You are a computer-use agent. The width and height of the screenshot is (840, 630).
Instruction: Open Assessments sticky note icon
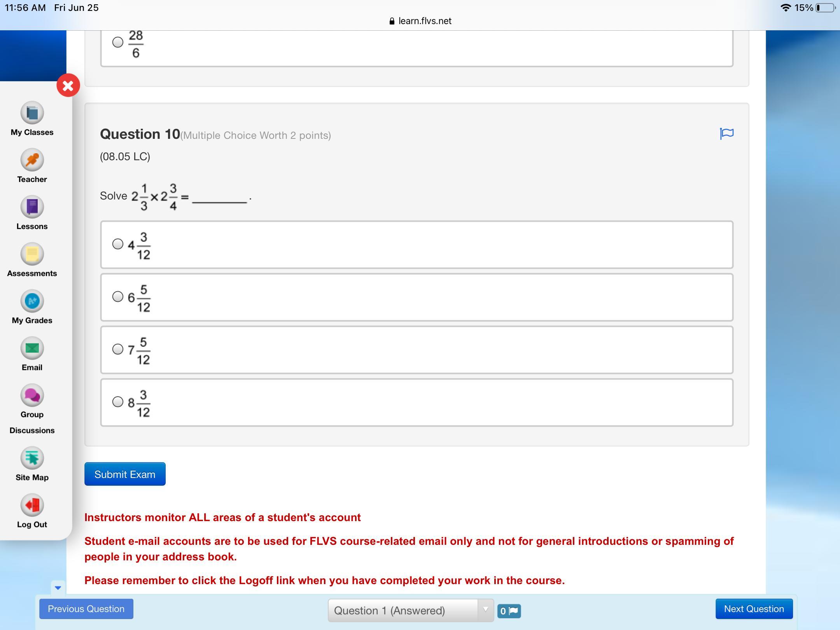coord(32,254)
